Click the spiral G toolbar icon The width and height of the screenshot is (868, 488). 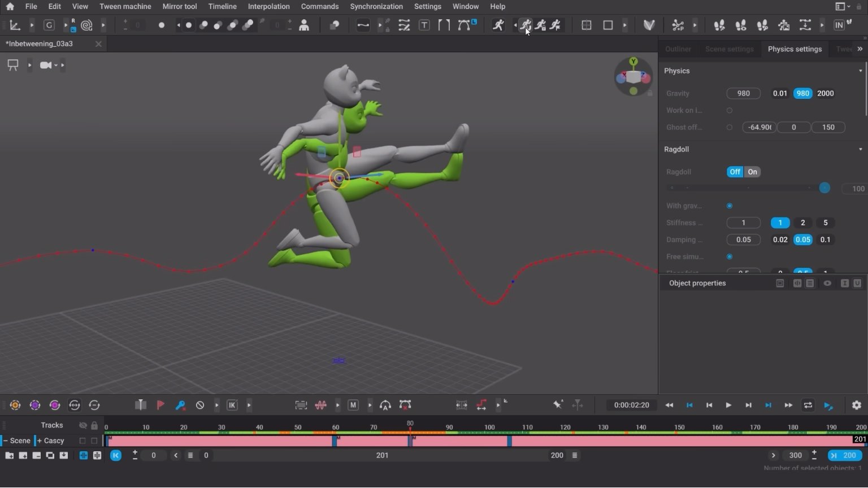click(86, 25)
